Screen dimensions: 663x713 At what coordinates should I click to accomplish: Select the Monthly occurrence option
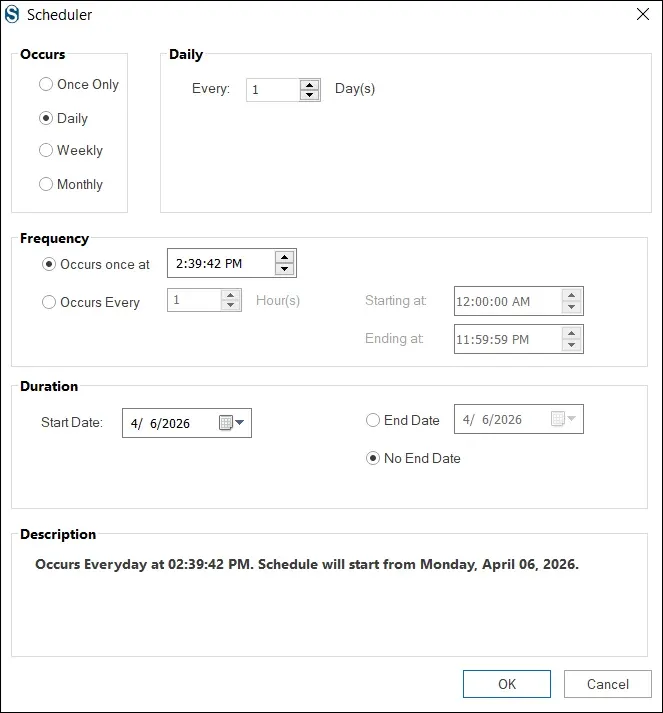coord(71,184)
